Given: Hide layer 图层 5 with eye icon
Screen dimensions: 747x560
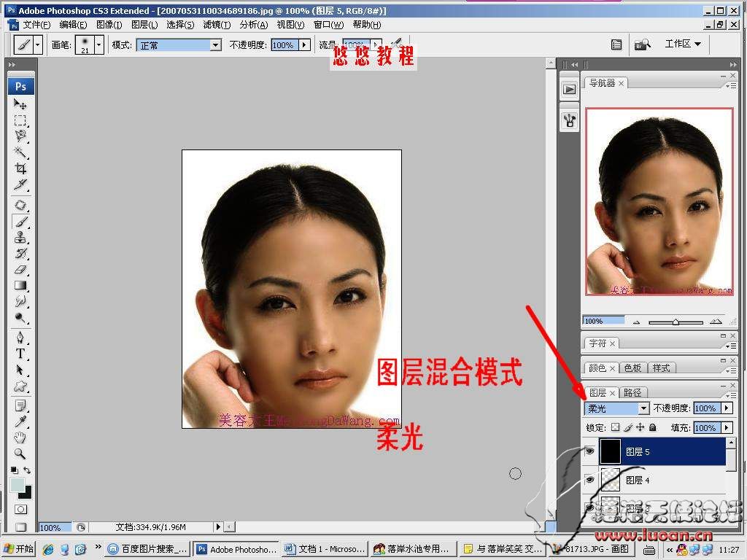Looking at the screenshot, I should [589, 451].
